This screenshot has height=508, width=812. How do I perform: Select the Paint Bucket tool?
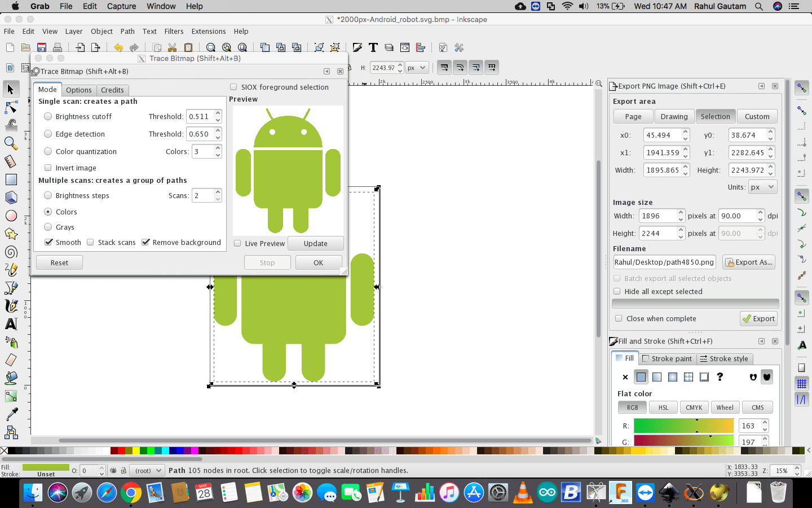click(11, 378)
